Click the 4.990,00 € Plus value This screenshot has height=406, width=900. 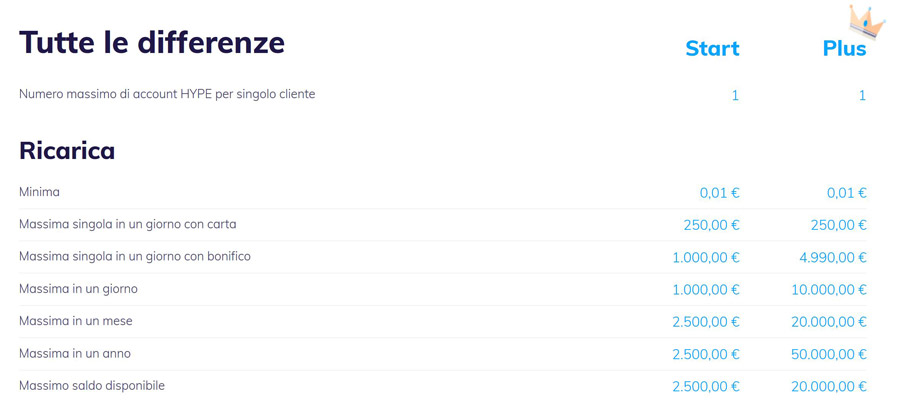click(833, 258)
